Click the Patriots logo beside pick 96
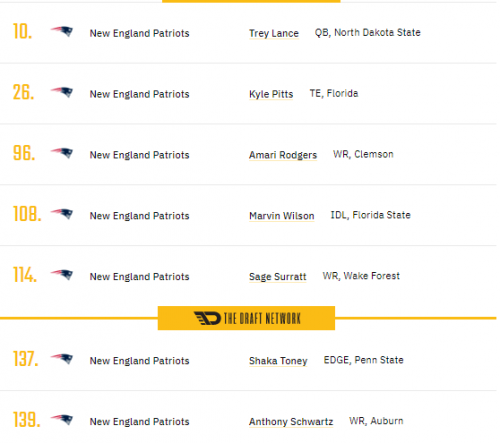This screenshot has height=443, width=500. pyautogui.click(x=62, y=153)
